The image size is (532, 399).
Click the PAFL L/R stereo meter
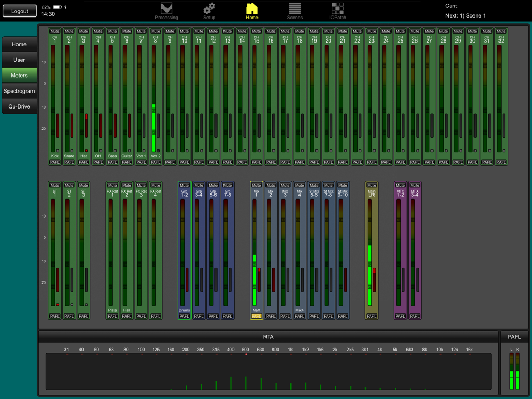coord(514,371)
